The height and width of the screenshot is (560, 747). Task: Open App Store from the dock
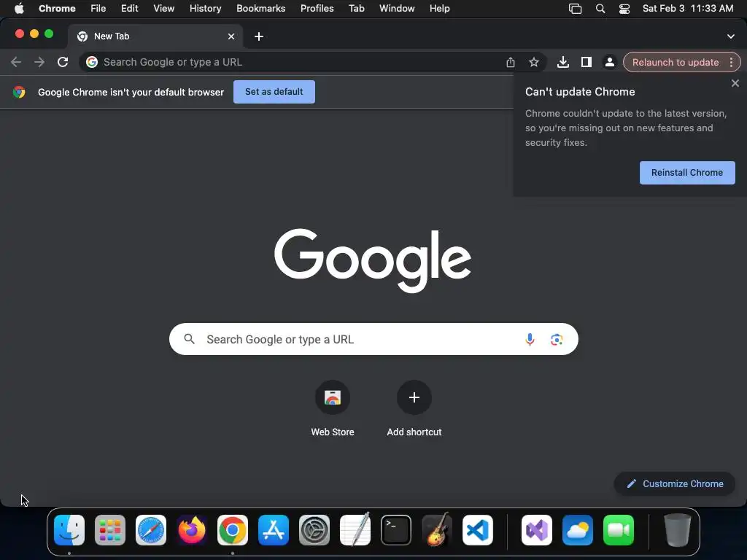pyautogui.click(x=274, y=530)
